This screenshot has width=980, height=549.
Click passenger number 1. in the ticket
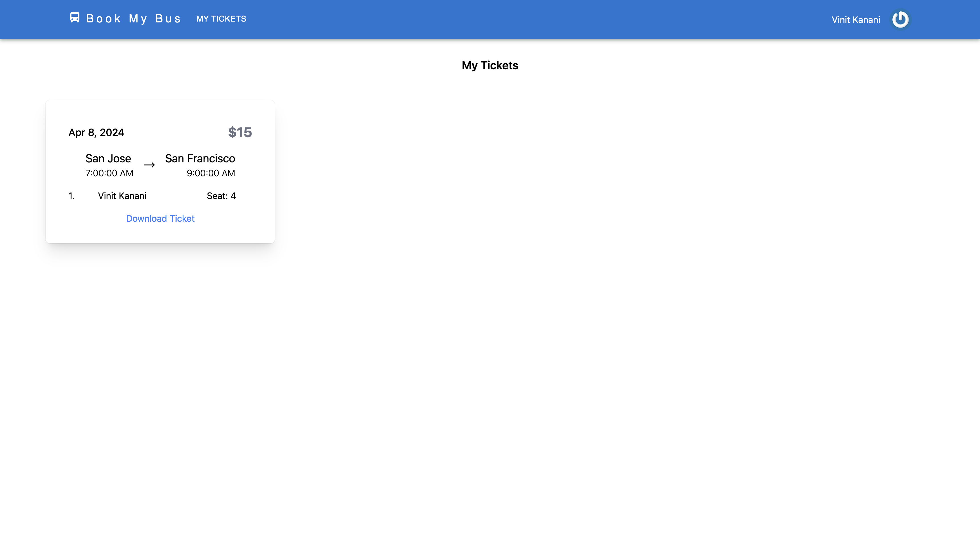click(x=71, y=196)
